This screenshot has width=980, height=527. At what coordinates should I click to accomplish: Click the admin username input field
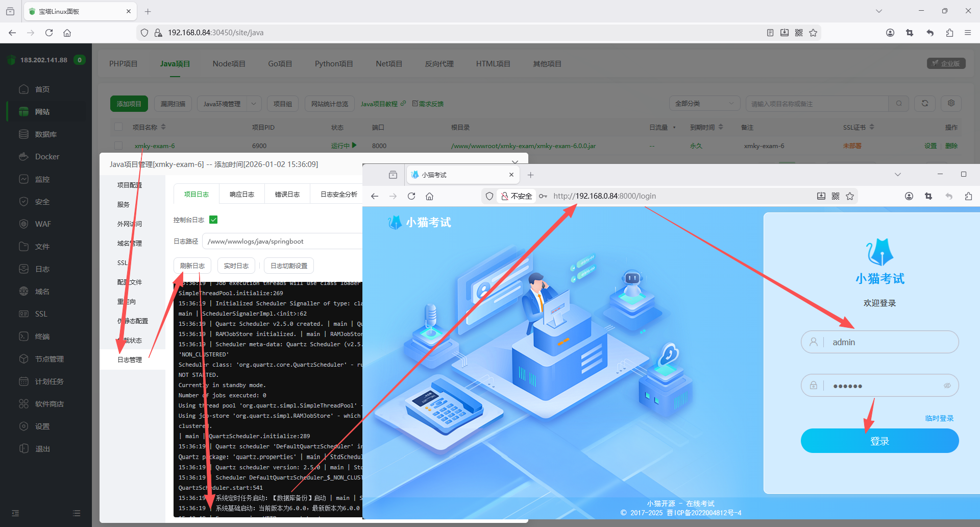(888, 342)
